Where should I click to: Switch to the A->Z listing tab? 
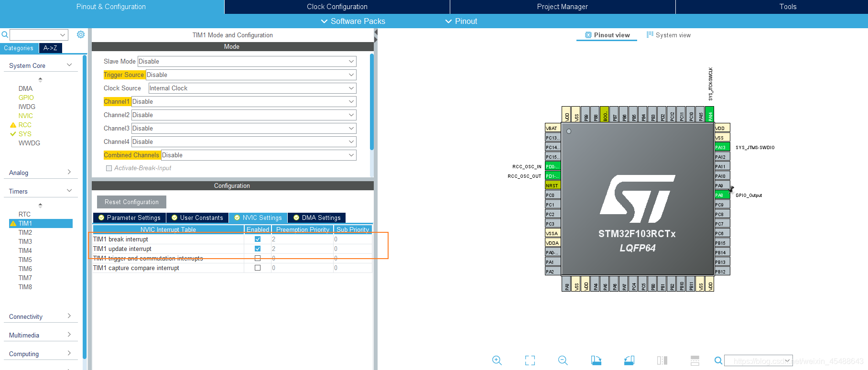click(50, 48)
